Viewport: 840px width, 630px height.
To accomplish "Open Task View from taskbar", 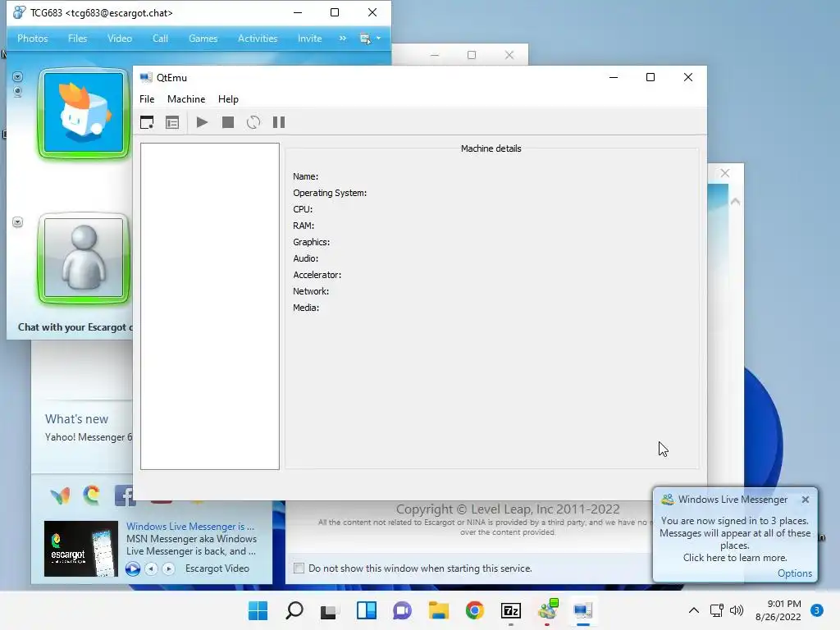I will click(328, 610).
